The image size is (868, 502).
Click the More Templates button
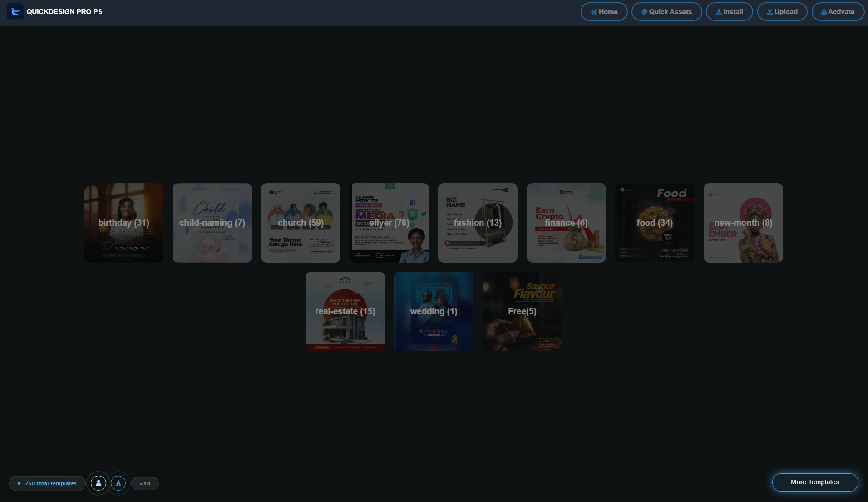tap(815, 482)
